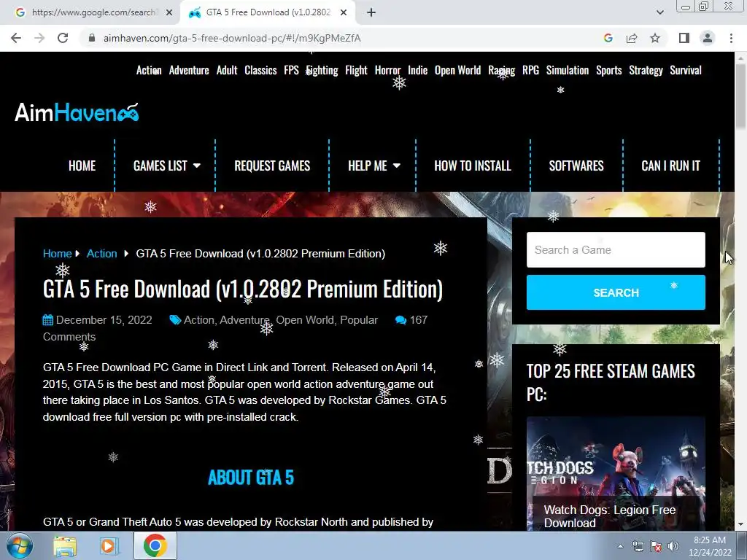Click the calendar icon near post date
Screen dimensions: 747x560
[x=47, y=320]
